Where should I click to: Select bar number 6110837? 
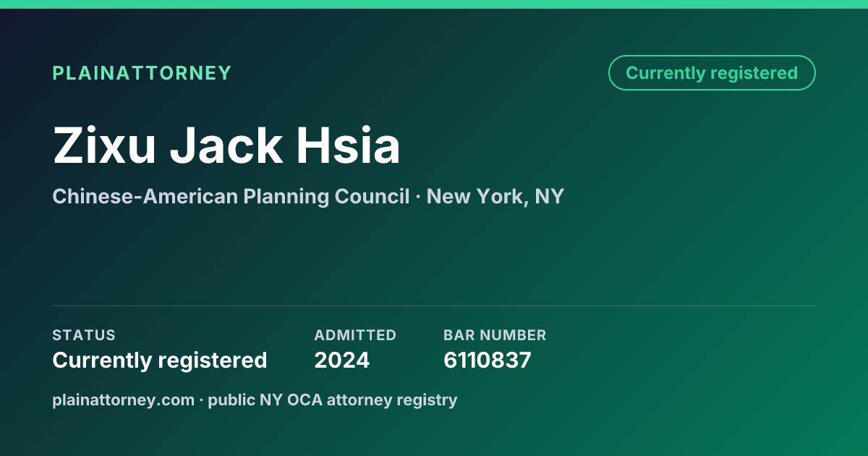pyautogui.click(x=488, y=360)
